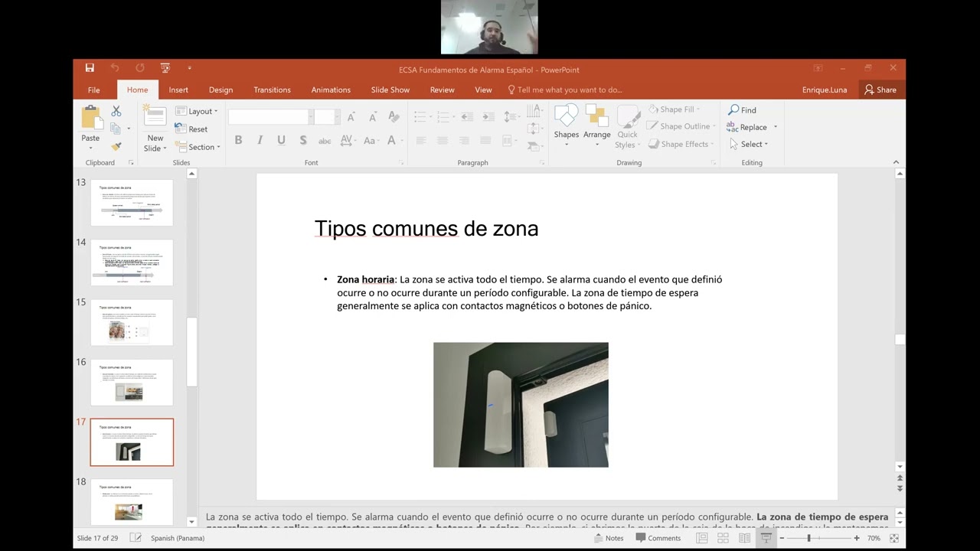The image size is (980, 551).
Task: Justify text in Paragraph group
Action: coord(485,140)
